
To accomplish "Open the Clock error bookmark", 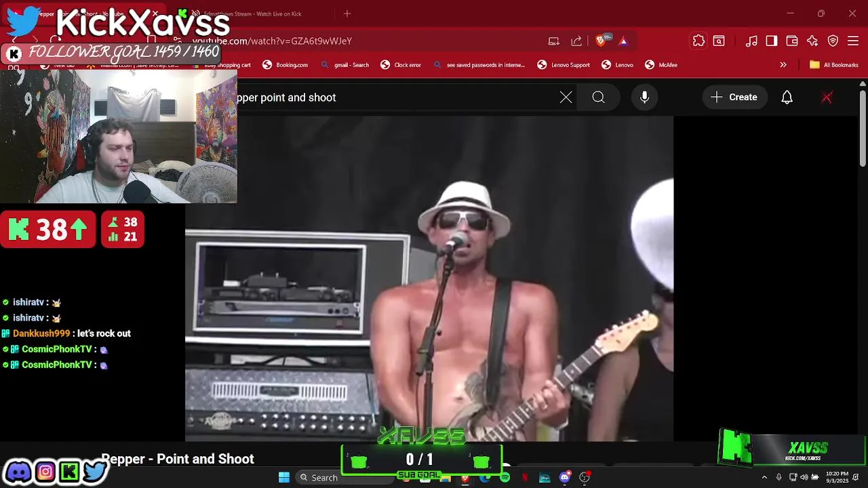I will click(x=401, y=65).
